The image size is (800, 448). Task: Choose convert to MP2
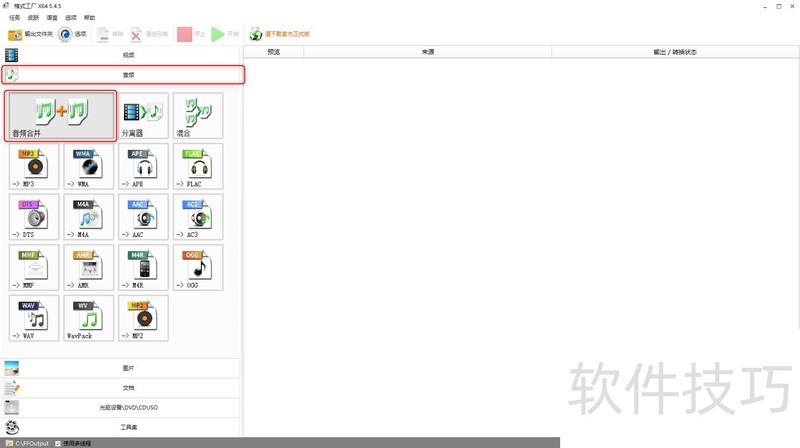coord(143,318)
